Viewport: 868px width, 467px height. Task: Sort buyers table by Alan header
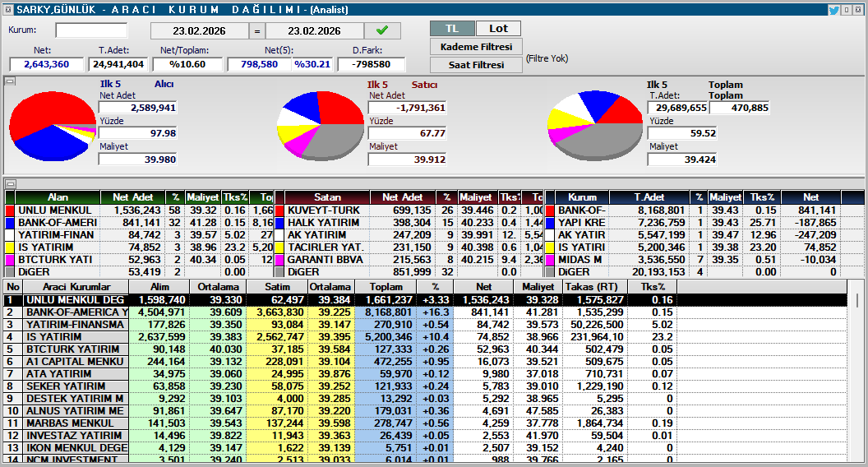pyautogui.click(x=58, y=197)
